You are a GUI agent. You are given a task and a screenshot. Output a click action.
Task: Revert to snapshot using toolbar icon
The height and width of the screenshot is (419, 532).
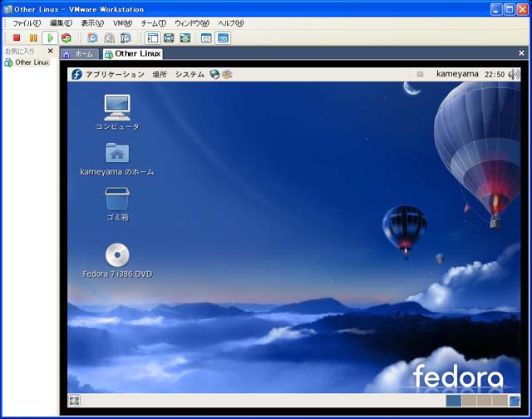click(109, 37)
